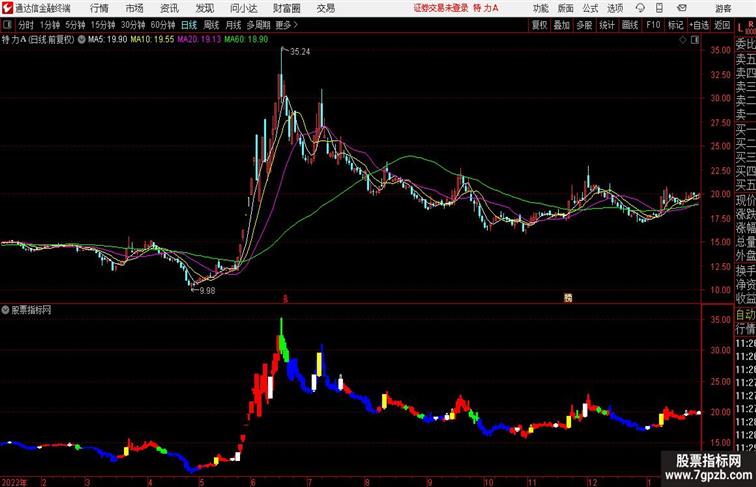Click the 2022年 date axis label
Image resolution: width=756 pixels, height=487 pixels.
[x=14, y=482]
